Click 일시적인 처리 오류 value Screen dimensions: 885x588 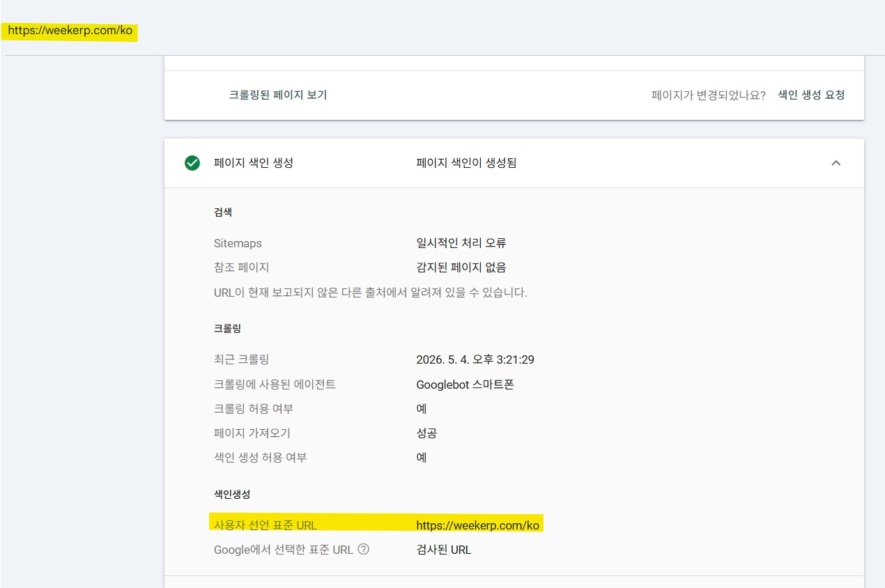pyautogui.click(x=461, y=243)
